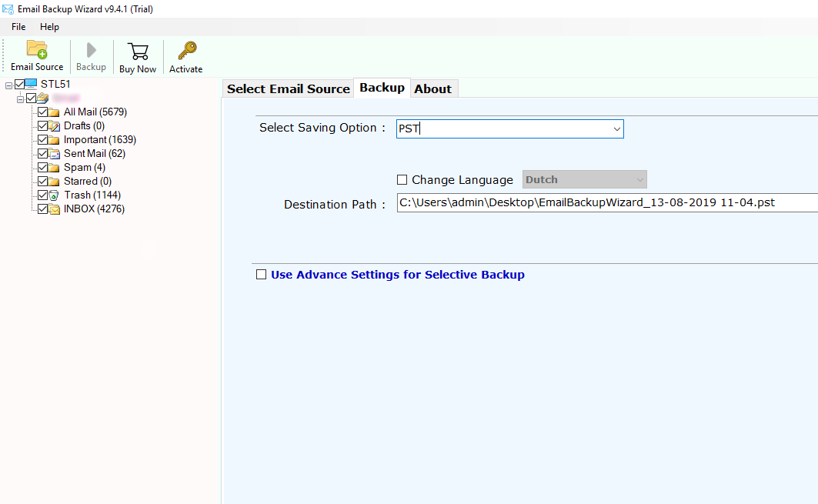Screen dimensions: 818x504
Task: Uncheck the Important checkbox
Action: (x=43, y=139)
